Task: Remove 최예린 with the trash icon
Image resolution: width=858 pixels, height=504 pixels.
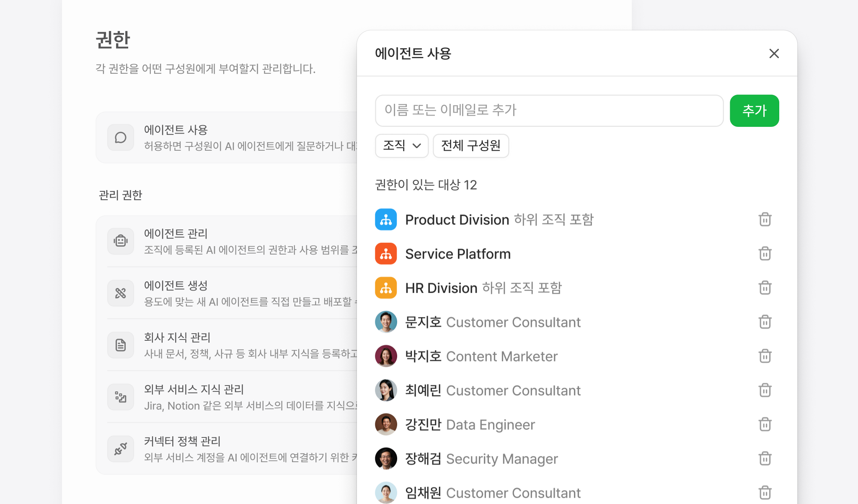Action: pyautogui.click(x=765, y=390)
